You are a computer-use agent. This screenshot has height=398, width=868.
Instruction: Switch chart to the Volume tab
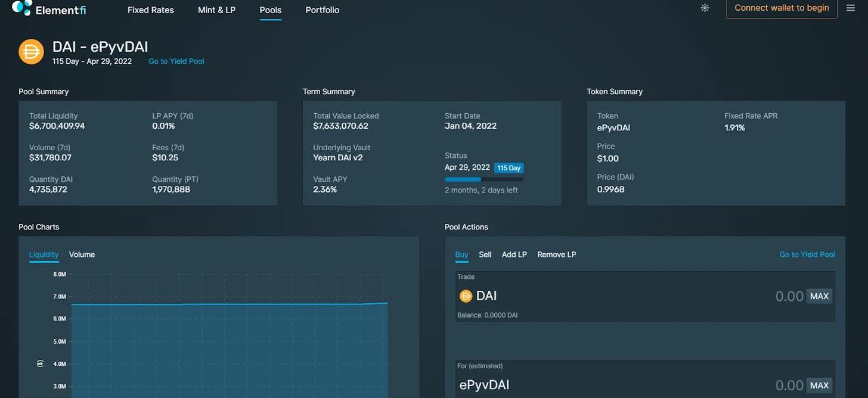[x=82, y=254]
